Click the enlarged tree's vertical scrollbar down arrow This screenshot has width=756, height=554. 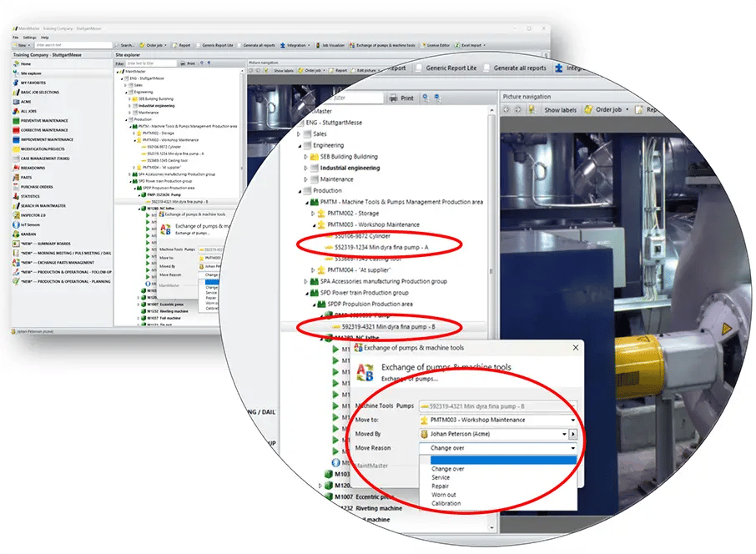(491, 527)
